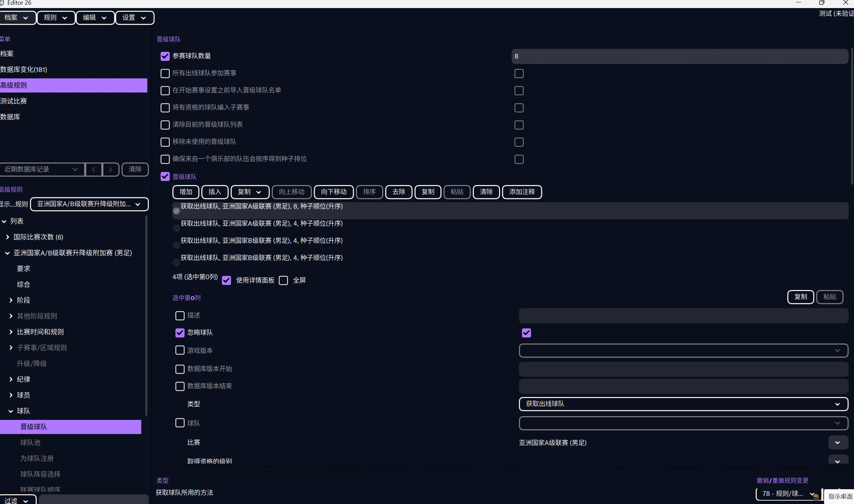Click the 参赛球队数量 value field showing 8
This screenshot has height=504, width=854.
tap(680, 56)
